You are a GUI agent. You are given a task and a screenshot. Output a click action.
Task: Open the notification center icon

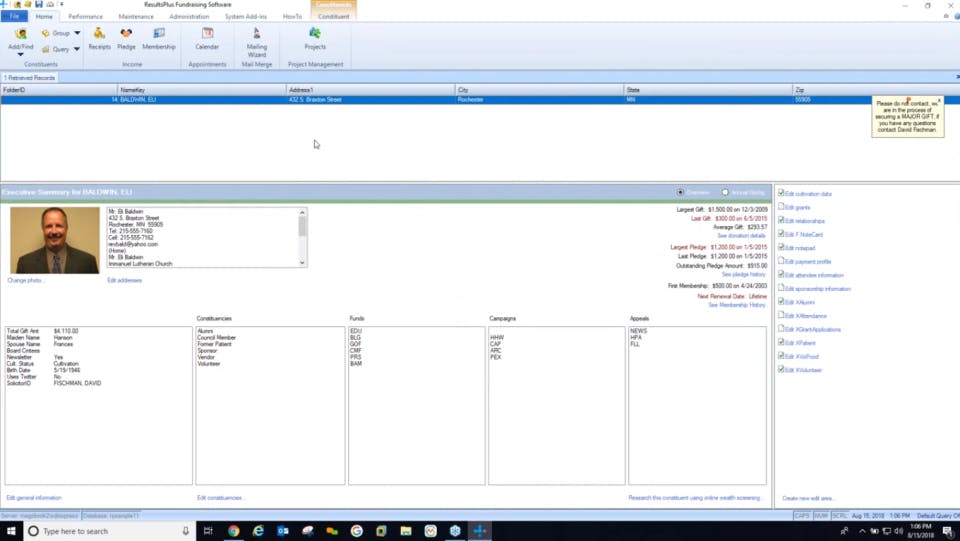[x=948, y=531]
